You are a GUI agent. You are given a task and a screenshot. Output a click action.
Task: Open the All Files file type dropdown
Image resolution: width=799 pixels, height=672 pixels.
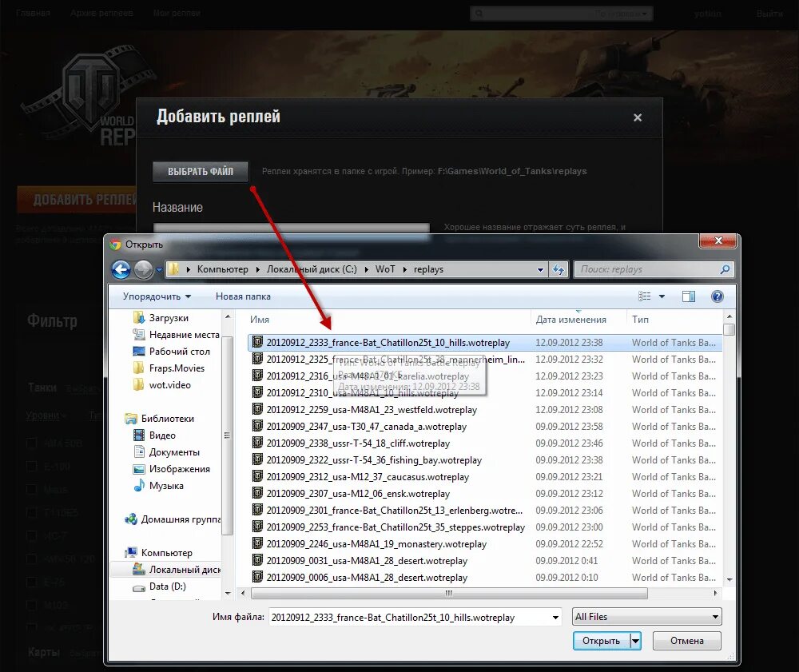coord(646,616)
